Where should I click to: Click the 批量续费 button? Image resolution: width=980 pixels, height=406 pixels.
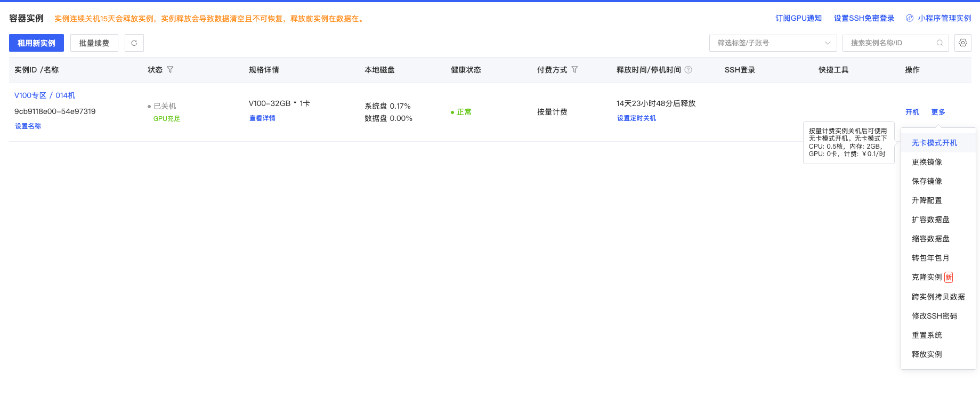click(x=94, y=43)
